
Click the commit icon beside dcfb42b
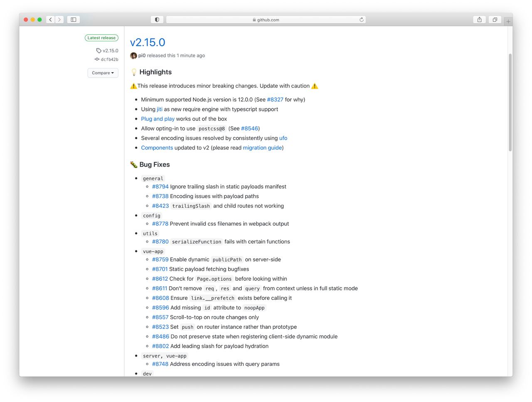click(x=97, y=59)
